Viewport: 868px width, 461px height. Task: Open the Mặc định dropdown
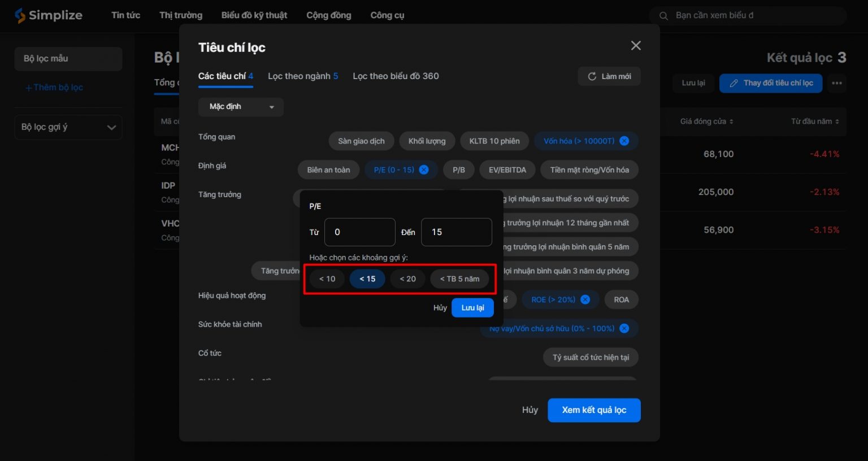241,107
